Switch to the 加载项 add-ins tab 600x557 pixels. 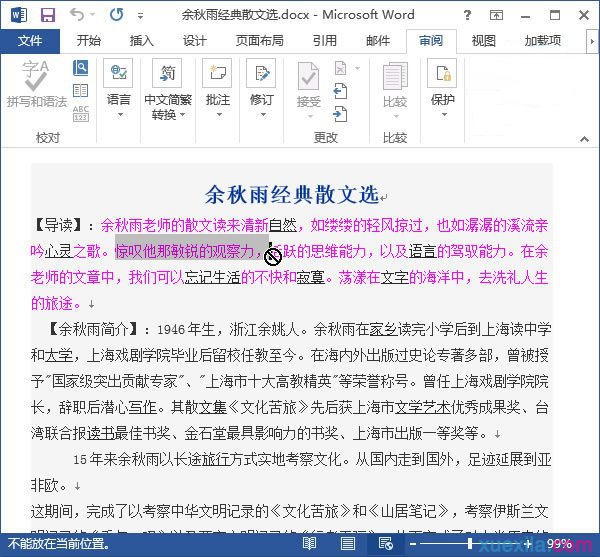tap(543, 41)
